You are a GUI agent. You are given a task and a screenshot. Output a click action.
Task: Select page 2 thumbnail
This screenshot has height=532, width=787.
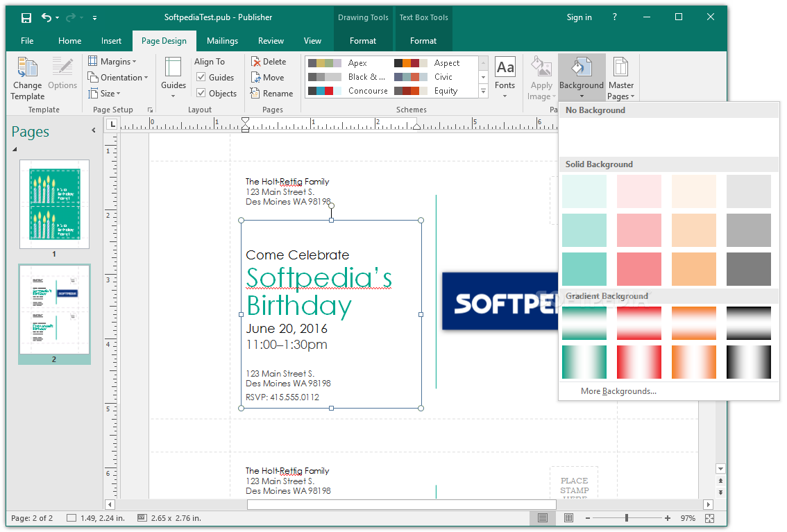coord(54,309)
